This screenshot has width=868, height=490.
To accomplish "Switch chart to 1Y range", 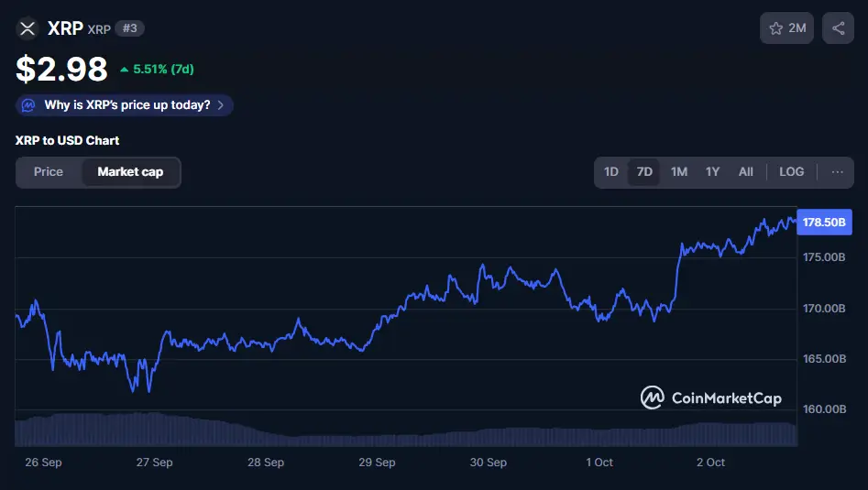I will click(712, 172).
